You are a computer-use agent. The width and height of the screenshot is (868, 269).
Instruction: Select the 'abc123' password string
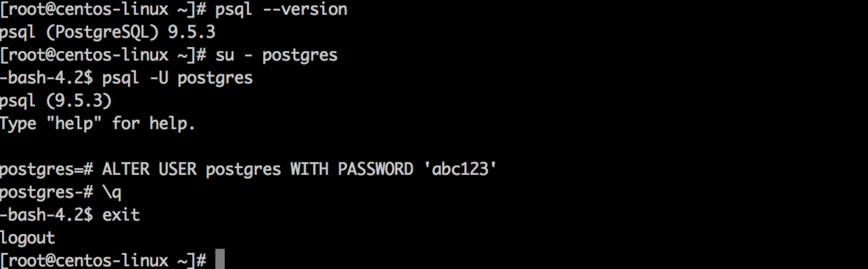pyautogui.click(x=459, y=170)
